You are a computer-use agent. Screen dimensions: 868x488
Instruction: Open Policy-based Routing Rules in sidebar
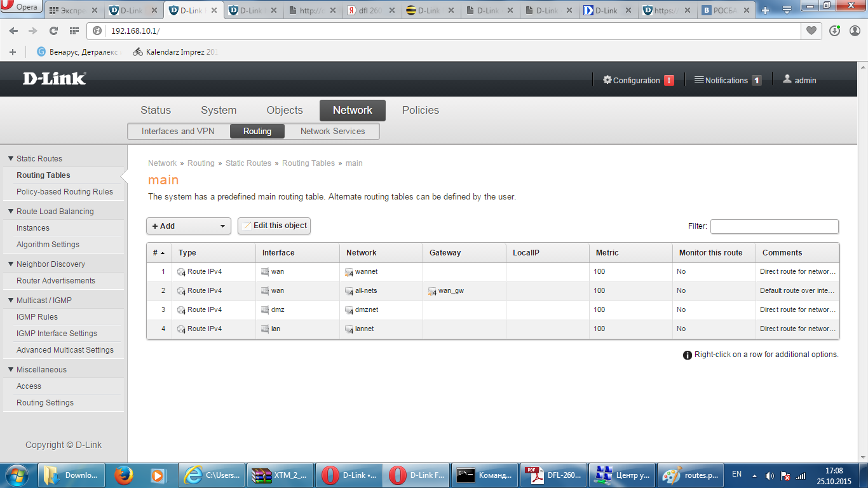65,191
